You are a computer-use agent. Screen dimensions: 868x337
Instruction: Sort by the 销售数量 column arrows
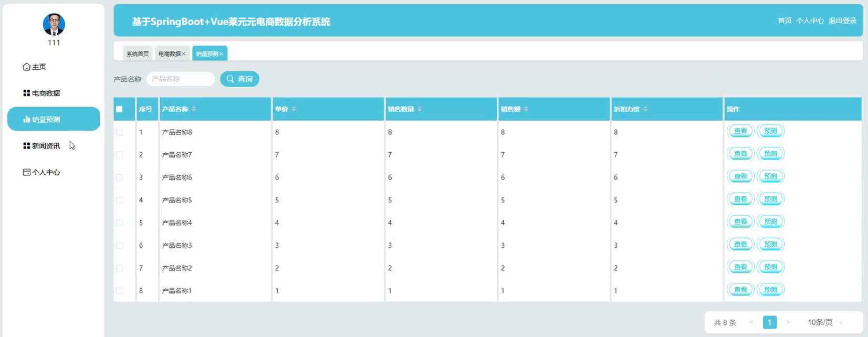pos(420,109)
